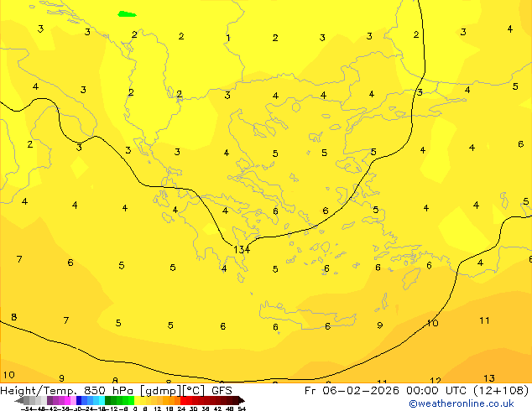
Task: Click the legend's right dark arrow tip
Action: pyautogui.click(x=243, y=401)
